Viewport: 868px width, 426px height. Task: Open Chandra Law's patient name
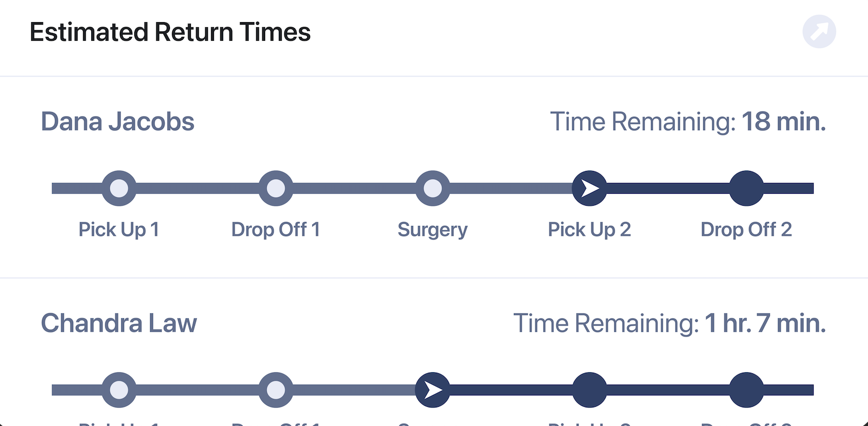(x=119, y=323)
